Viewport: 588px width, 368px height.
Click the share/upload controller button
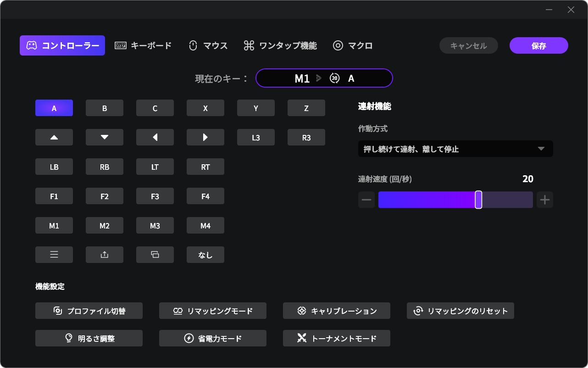click(x=105, y=255)
